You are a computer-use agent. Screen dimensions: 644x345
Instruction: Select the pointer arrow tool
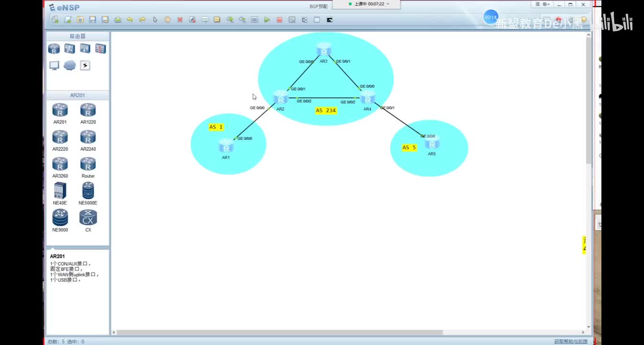pos(155,20)
